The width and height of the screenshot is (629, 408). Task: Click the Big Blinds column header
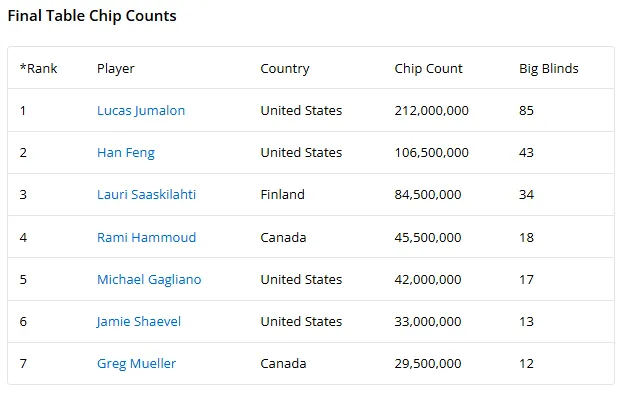pos(549,69)
